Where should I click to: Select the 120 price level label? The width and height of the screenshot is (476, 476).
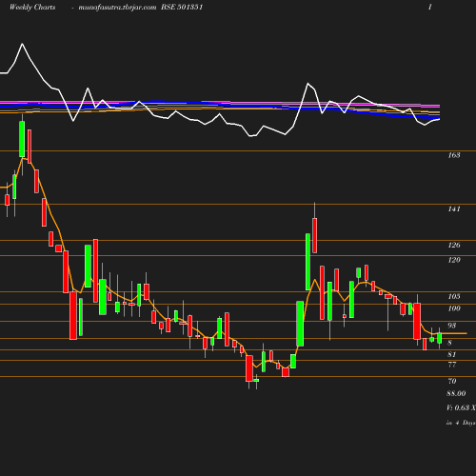tap(454, 260)
